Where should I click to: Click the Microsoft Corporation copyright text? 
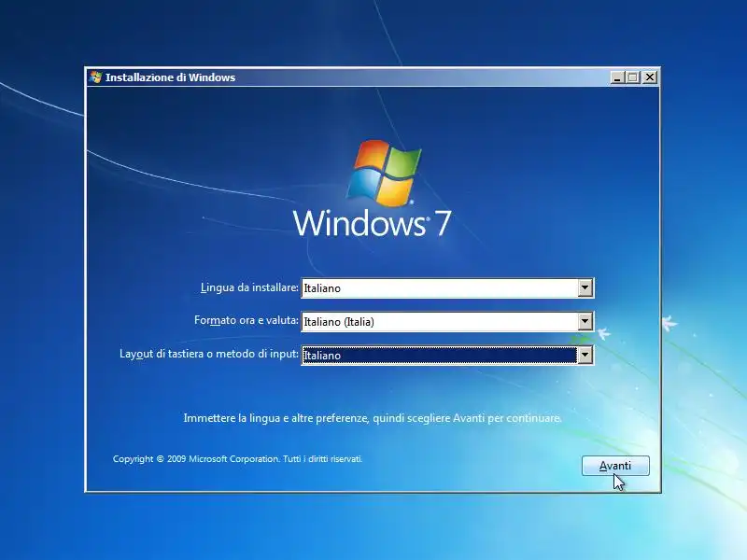pyautogui.click(x=238, y=459)
